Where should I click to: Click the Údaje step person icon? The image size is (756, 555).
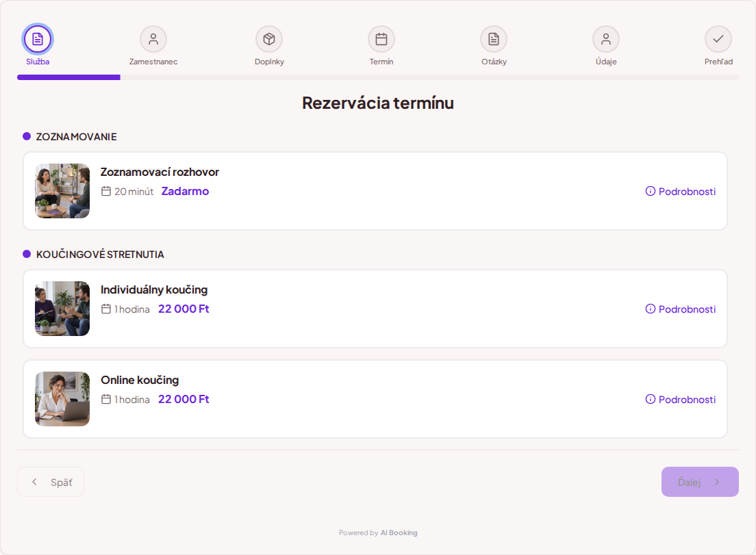coord(606,39)
